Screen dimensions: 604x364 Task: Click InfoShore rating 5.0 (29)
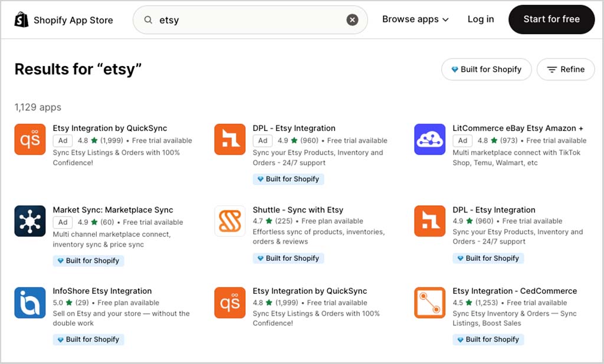[x=71, y=303]
